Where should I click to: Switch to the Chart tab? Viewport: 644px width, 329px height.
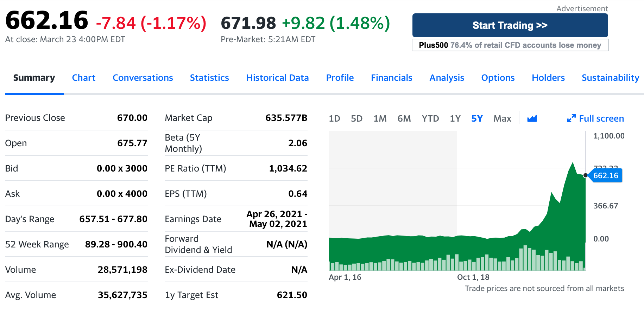point(84,78)
